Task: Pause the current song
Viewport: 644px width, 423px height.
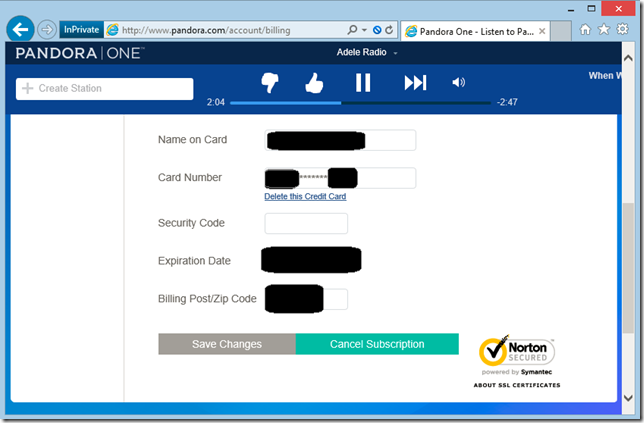Action: point(363,82)
